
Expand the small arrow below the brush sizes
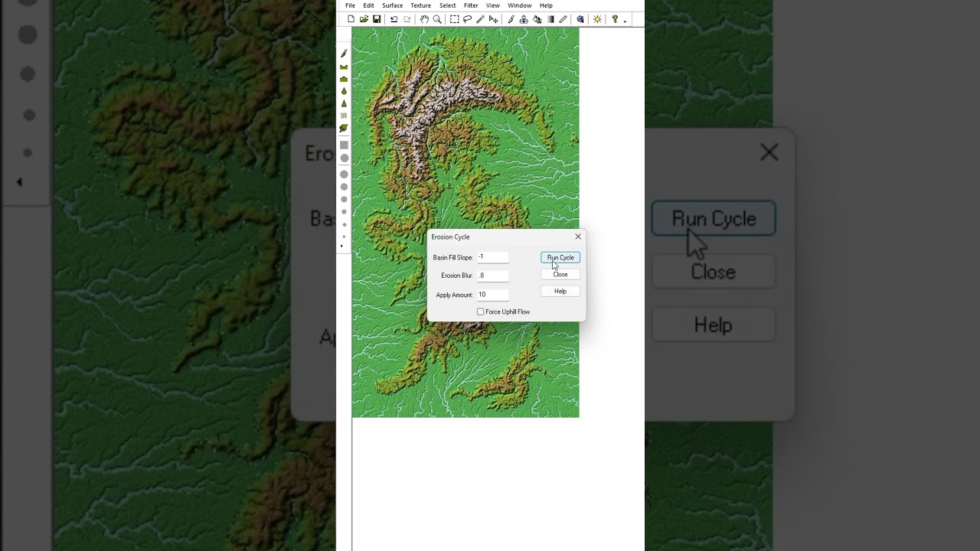[341, 246]
